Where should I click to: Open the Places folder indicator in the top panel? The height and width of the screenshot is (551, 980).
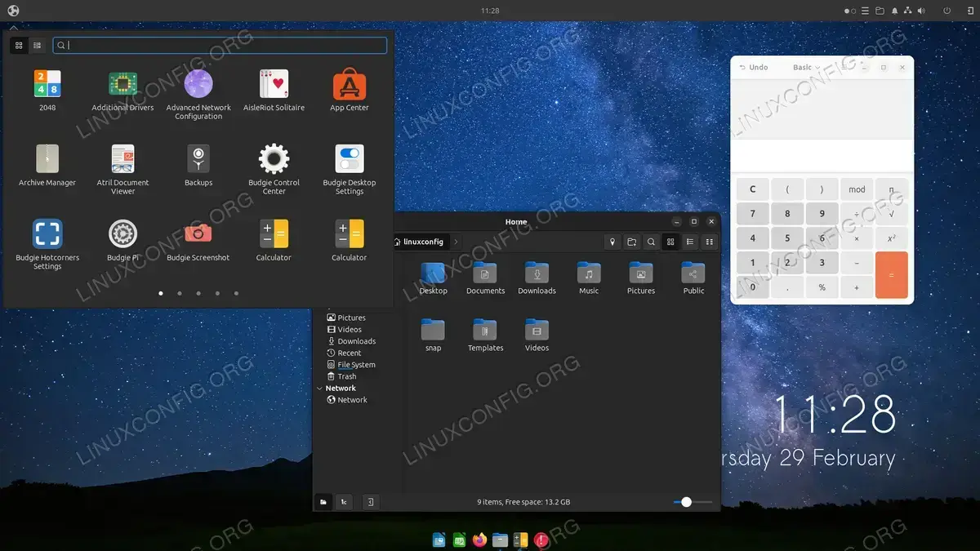tap(880, 11)
